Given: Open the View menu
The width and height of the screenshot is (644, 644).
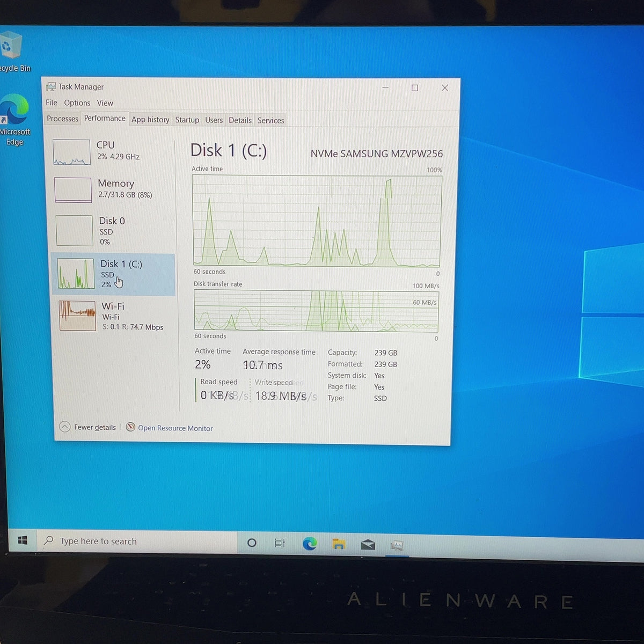Looking at the screenshot, I should 105,103.
